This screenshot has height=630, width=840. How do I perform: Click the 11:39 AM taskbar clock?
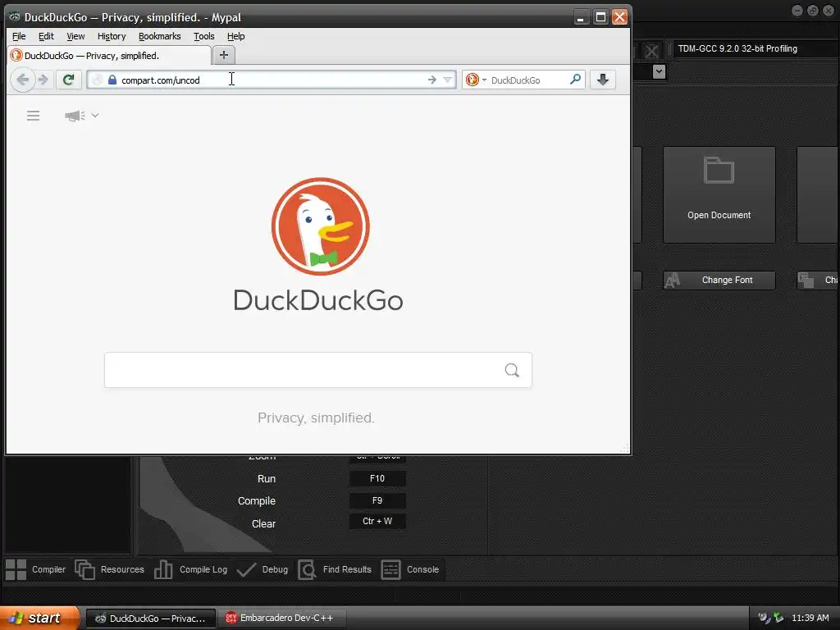click(810, 618)
